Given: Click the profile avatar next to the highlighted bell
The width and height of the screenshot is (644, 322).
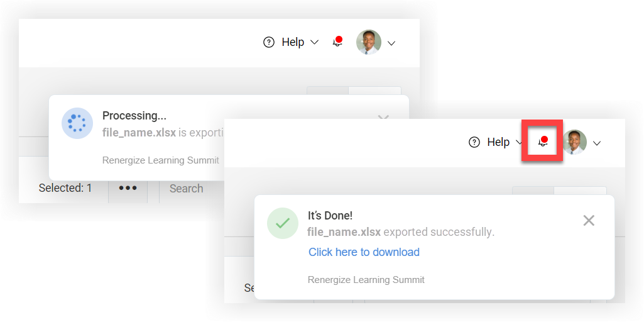Looking at the screenshot, I should click(x=574, y=142).
